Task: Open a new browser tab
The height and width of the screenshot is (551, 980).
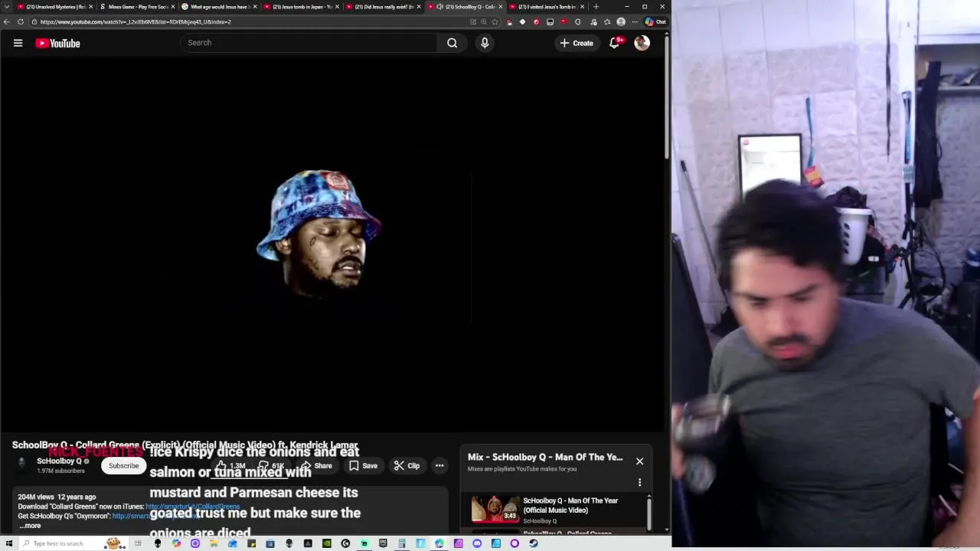Action: pos(596,7)
